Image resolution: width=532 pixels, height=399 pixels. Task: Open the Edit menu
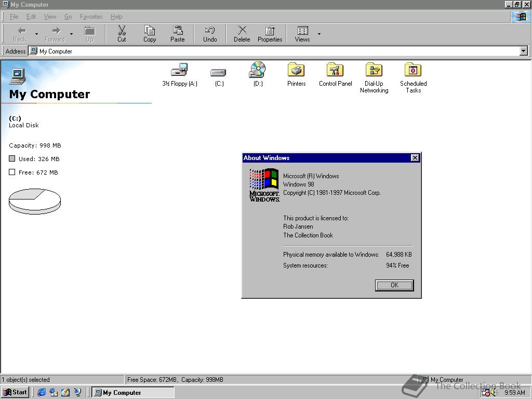pos(31,17)
